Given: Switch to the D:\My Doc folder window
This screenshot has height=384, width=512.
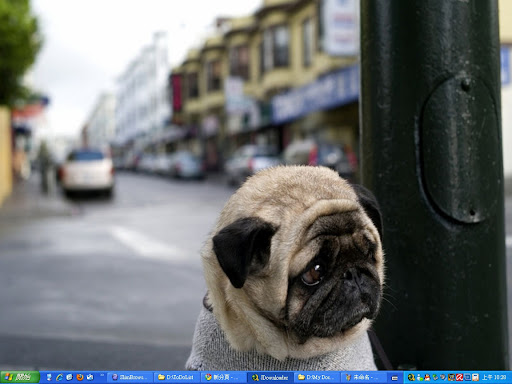Looking at the screenshot, I should tap(317, 377).
